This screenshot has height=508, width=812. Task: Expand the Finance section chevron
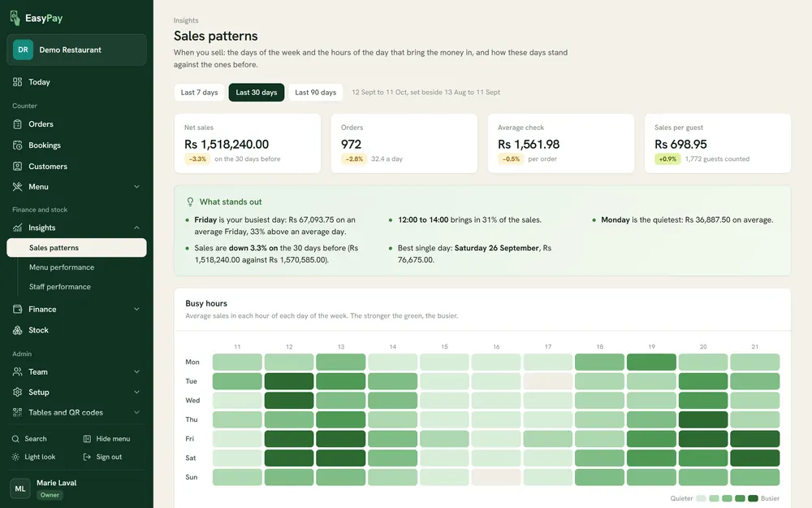point(136,309)
